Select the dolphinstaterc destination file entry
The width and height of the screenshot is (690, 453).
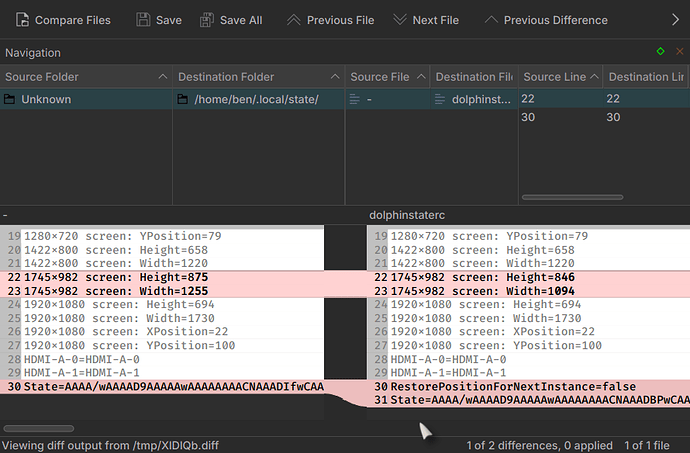[473, 99]
